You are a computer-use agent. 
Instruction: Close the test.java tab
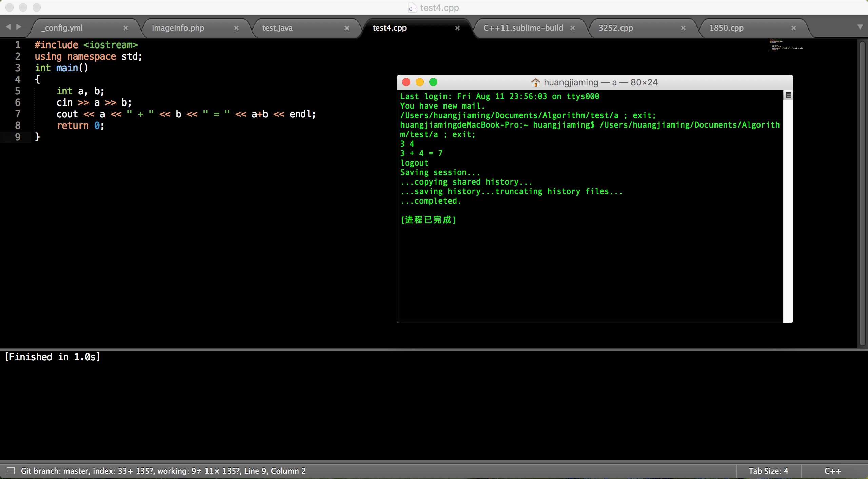coord(347,28)
